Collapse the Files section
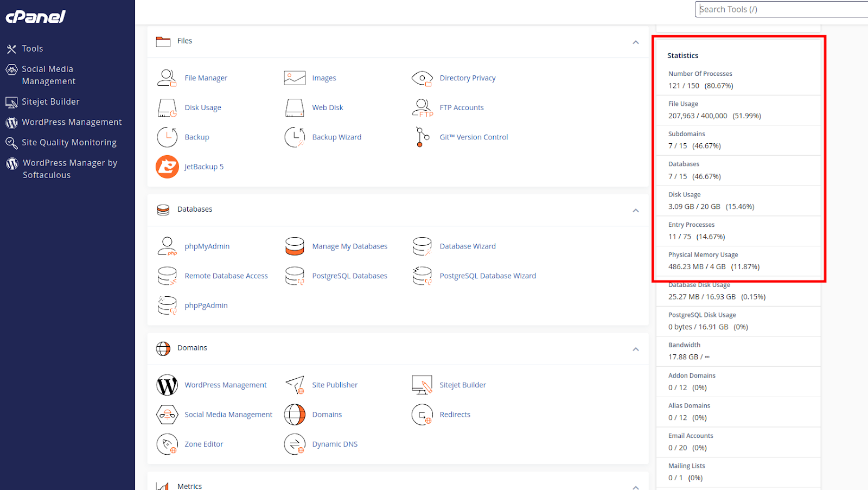 coord(635,42)
